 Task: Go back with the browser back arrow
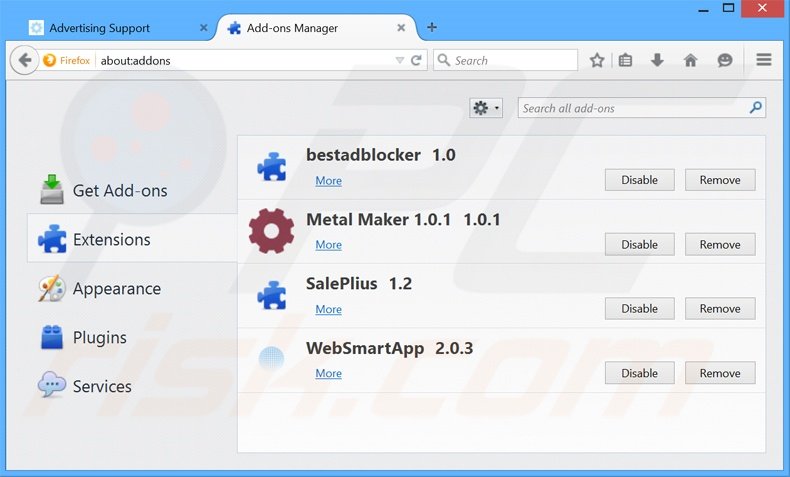[x=24, y=60]
